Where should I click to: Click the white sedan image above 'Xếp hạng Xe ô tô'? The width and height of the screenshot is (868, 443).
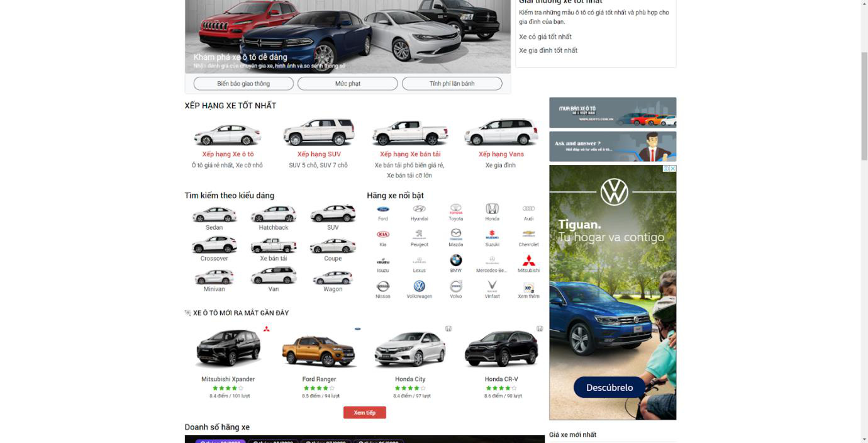tap(228, 134)
